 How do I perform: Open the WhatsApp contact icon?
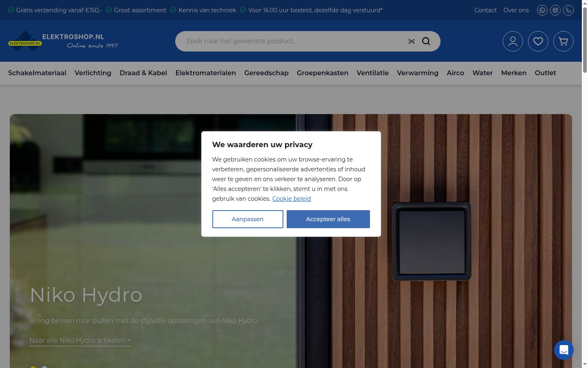pyautogui.click(x=542, y=10)
